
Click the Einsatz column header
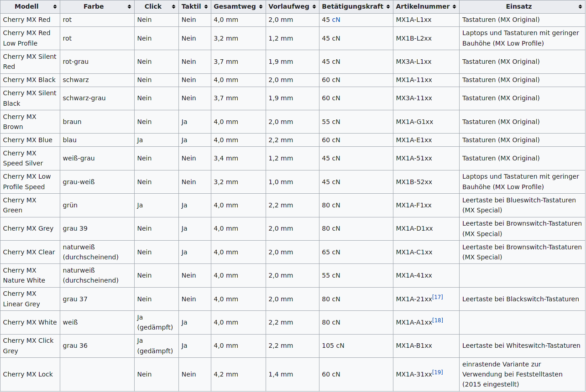518,7
